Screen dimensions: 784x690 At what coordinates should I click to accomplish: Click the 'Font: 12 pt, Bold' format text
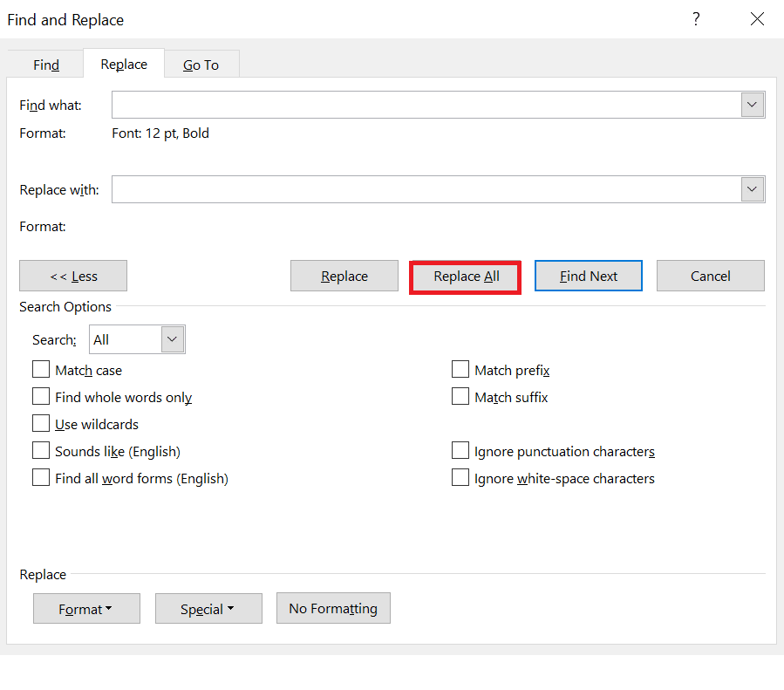tap(160, 133)
